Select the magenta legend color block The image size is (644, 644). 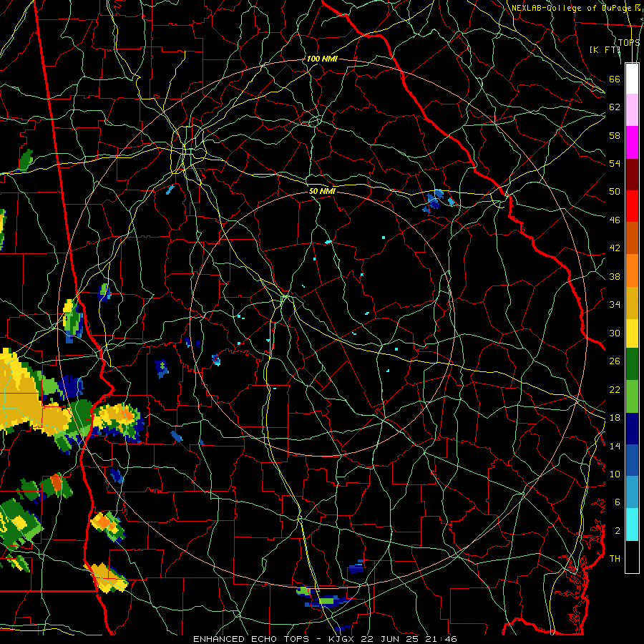pyautogui.click(x=632, y=142)
